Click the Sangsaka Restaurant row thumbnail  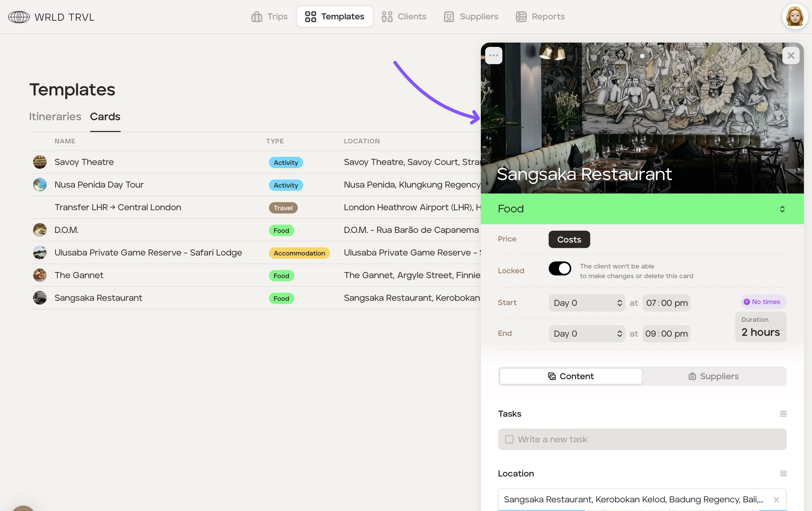pos(40,298)
